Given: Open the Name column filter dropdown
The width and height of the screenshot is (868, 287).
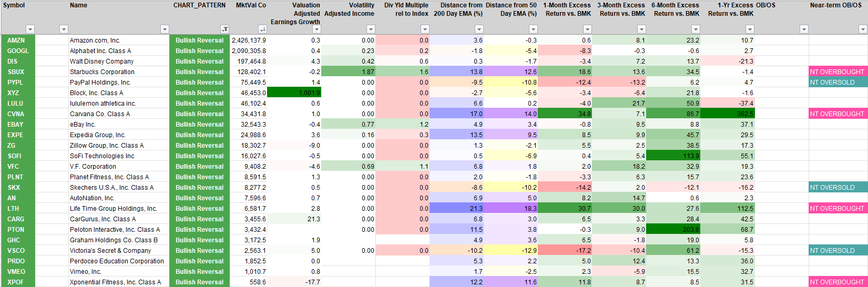Looking at the screenshot, I should 165,29.
